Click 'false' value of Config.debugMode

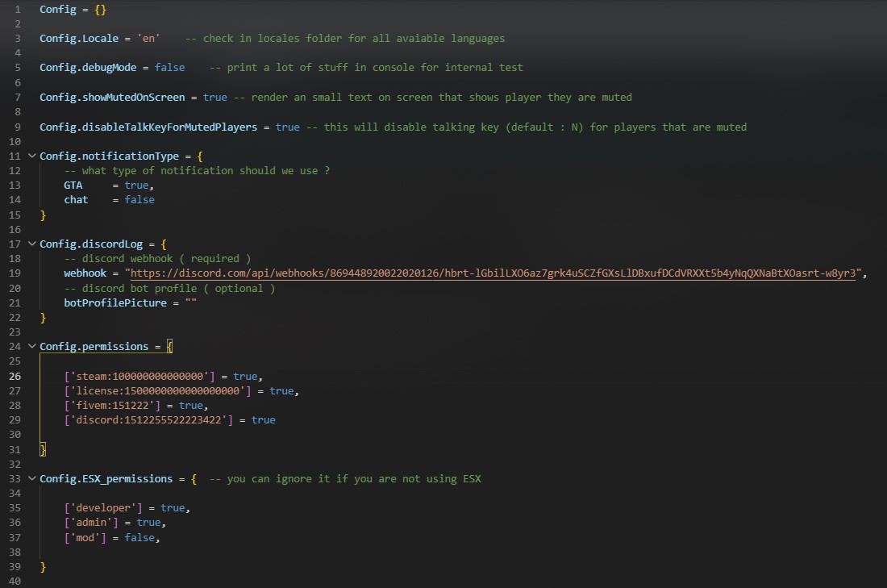coord(169,67)
